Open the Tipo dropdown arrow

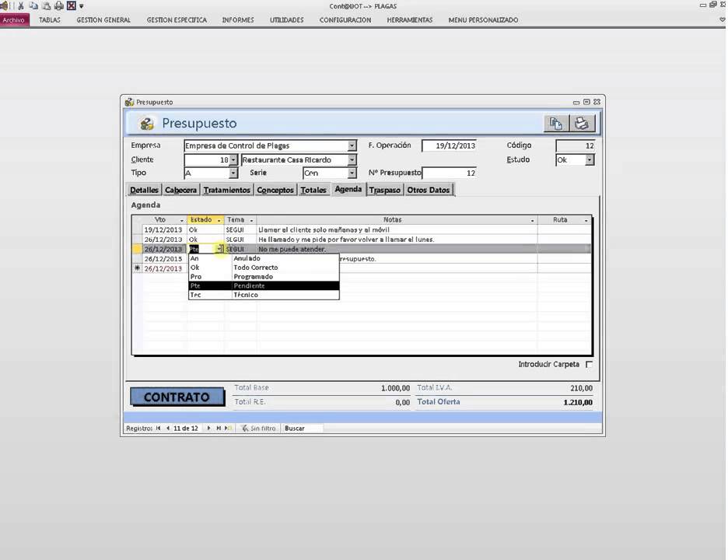point(233,173)
